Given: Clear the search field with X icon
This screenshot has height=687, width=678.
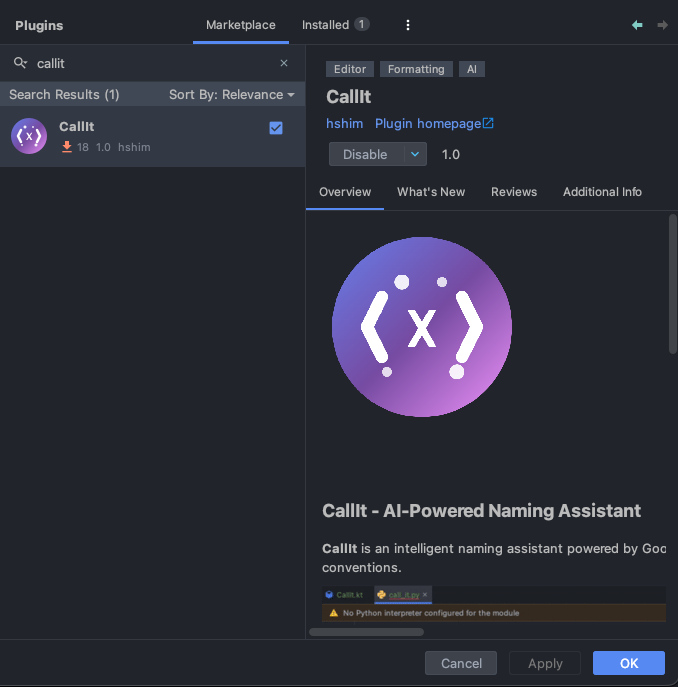Looking at the screenshot, I should pos(284,63).
